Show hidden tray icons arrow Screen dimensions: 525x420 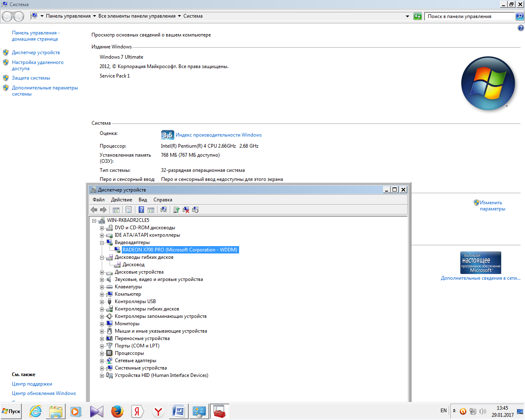454,411
